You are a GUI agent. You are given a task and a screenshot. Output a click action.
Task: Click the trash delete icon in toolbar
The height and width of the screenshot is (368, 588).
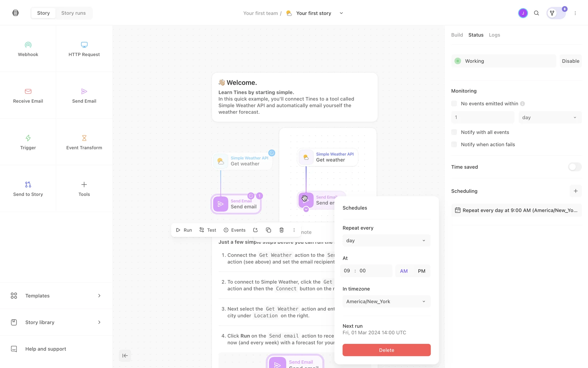281,230
